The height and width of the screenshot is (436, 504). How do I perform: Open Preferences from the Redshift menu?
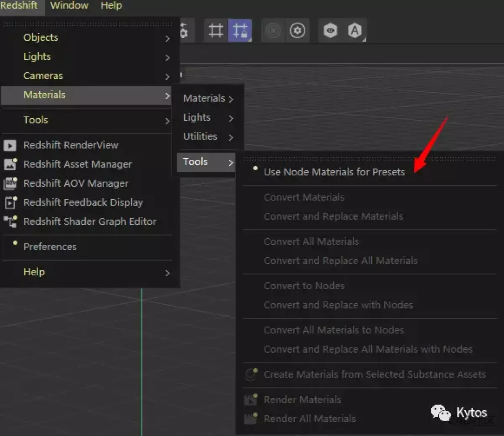click(50, 247)
